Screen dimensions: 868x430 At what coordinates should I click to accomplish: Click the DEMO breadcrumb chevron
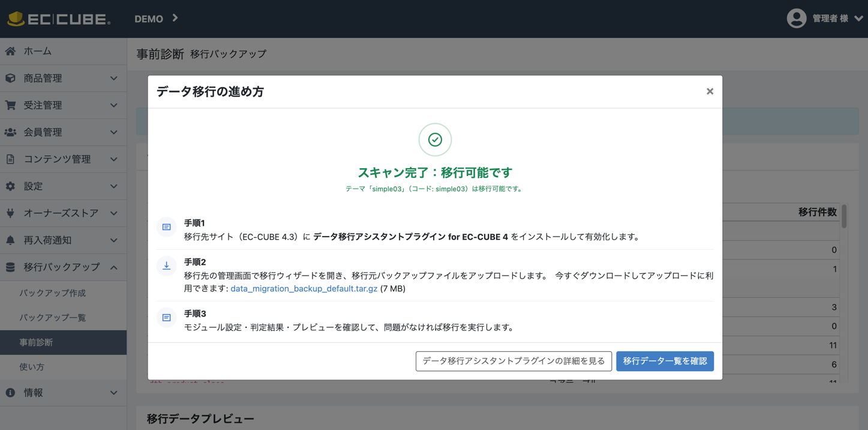(175, 18)
